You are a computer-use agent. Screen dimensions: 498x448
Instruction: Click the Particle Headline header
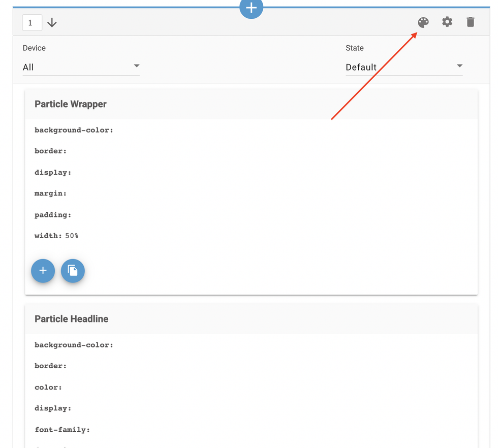72,319
